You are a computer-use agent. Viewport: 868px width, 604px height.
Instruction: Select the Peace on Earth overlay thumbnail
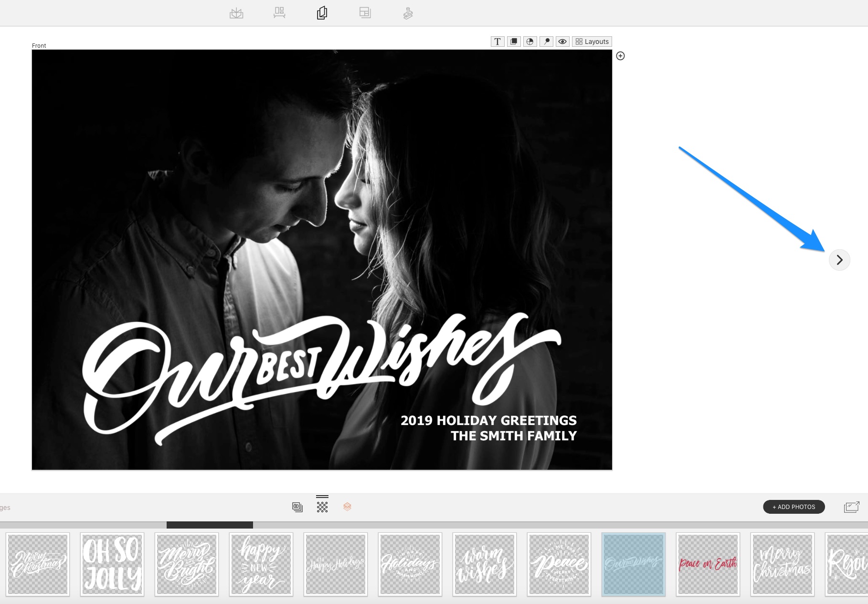pyautogui.click(x=708, y=564)
